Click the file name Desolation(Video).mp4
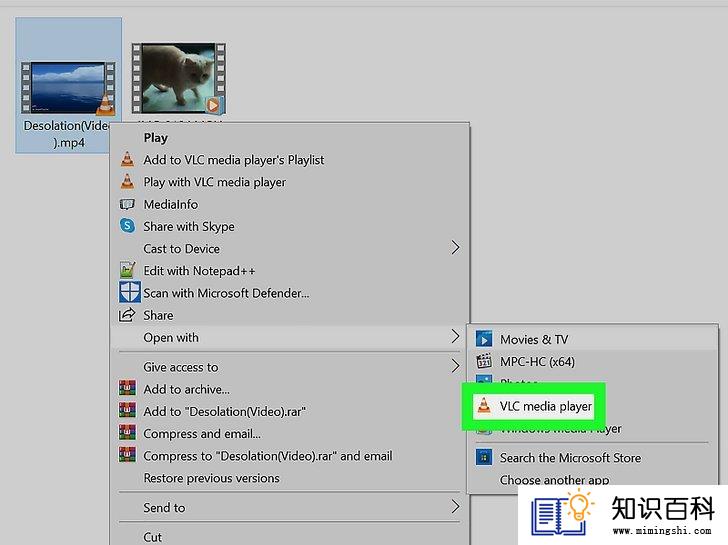The image size is (728, 545). click(x=66, y=134)
